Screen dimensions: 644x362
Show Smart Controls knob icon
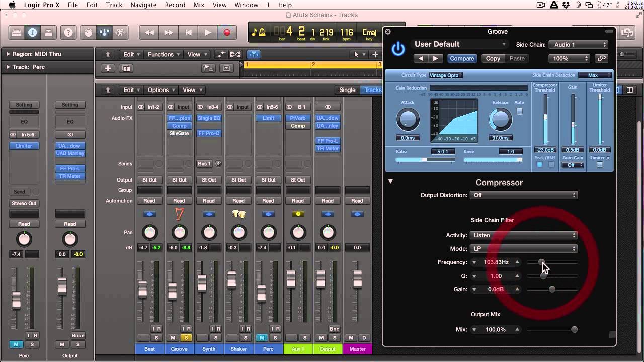tap(89, 33)
